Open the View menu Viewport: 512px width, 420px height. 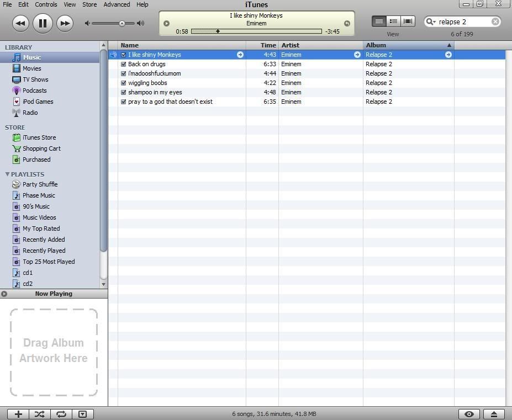click(70, 4)
